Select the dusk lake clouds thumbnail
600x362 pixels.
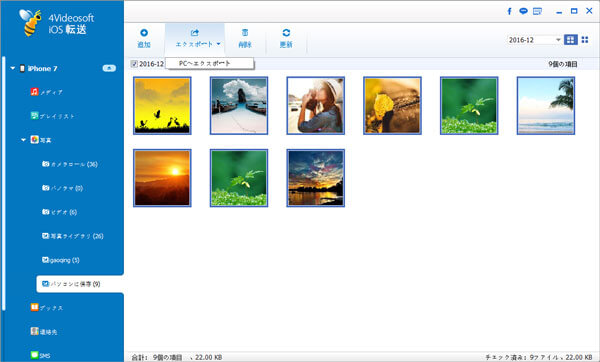click(316, 178)
